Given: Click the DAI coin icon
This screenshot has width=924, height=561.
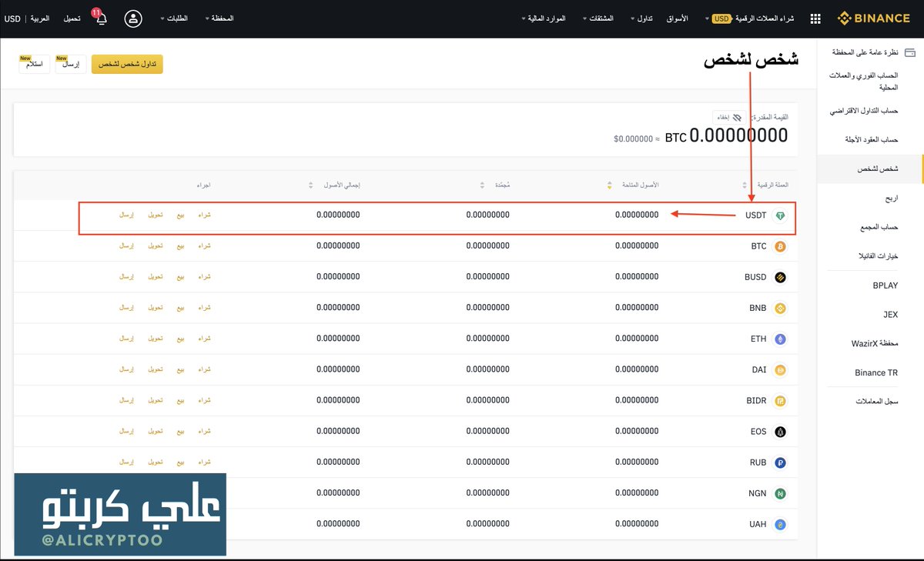Looking at the screenshot, I should (x=780, y=369).
